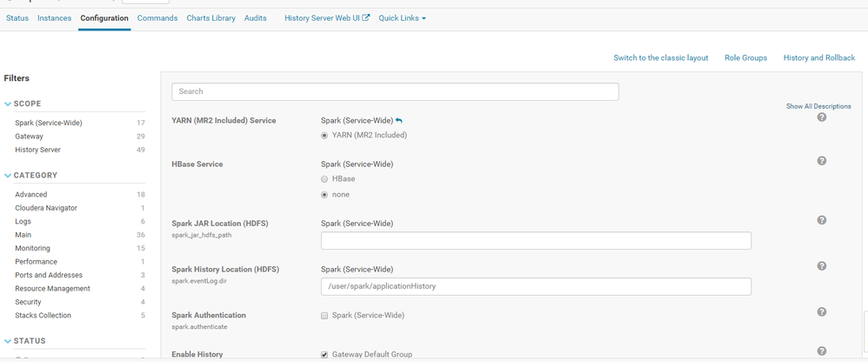Open Role Groups link
The image size is (868, 362).
[x=745, y=57]
